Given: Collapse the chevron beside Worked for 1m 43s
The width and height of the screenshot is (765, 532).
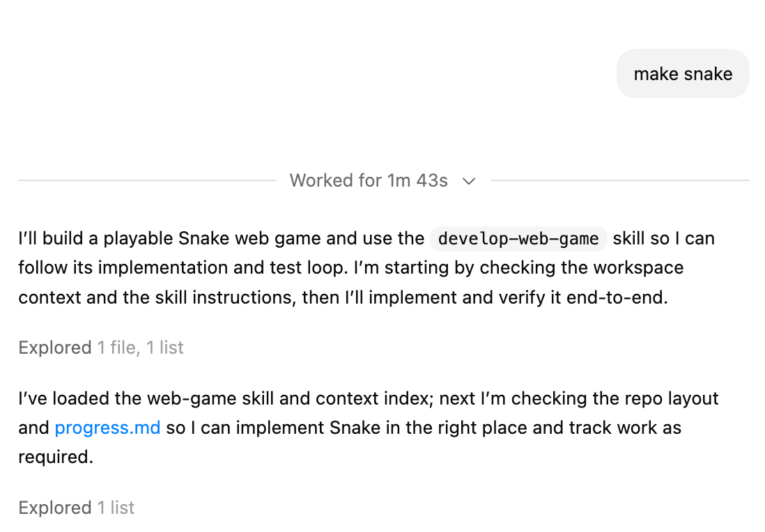Looking at the screenshot, I should click(x=469, y=181).
